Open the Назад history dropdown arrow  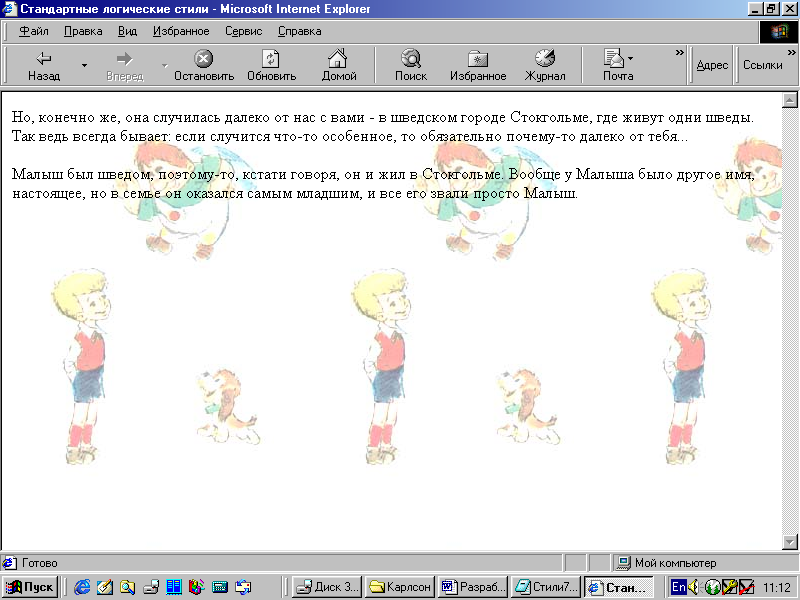[x=85, y=65]
